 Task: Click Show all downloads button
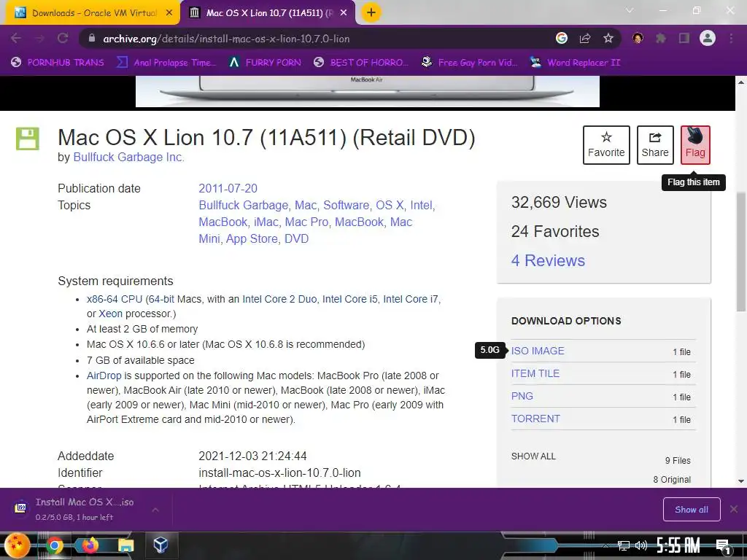(x=692, y=510)
